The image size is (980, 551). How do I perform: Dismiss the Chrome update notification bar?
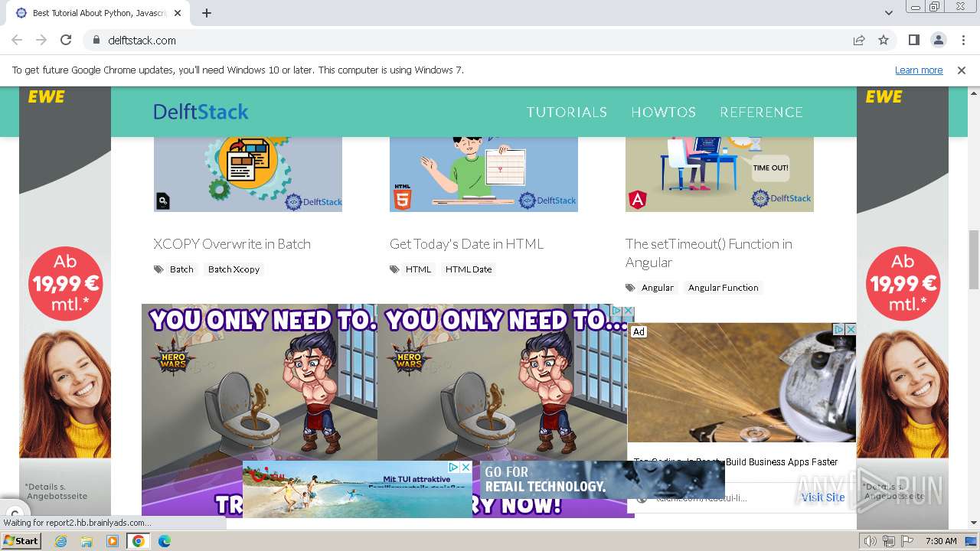[962, 70]
